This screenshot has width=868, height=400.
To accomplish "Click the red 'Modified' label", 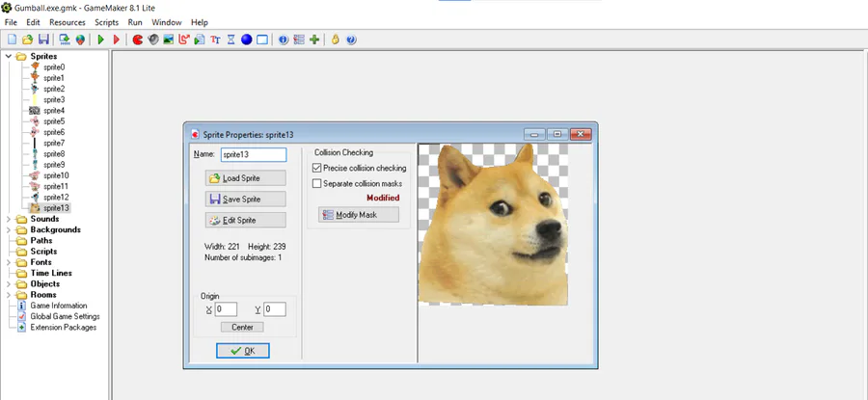I will tap(383, 198).
